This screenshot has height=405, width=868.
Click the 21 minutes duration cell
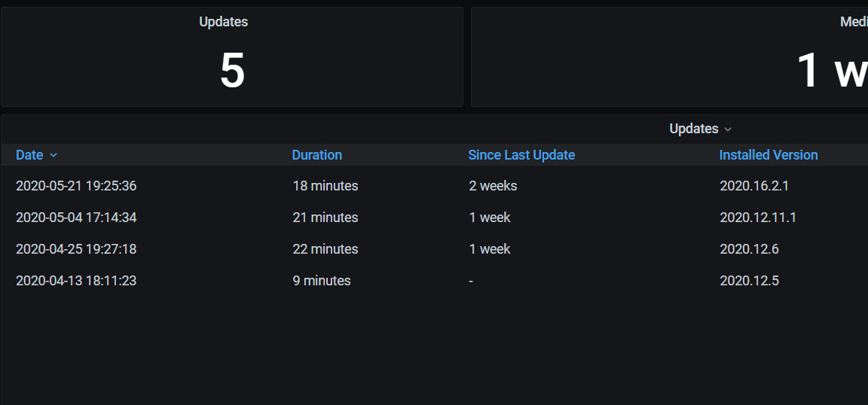[325, 218]
